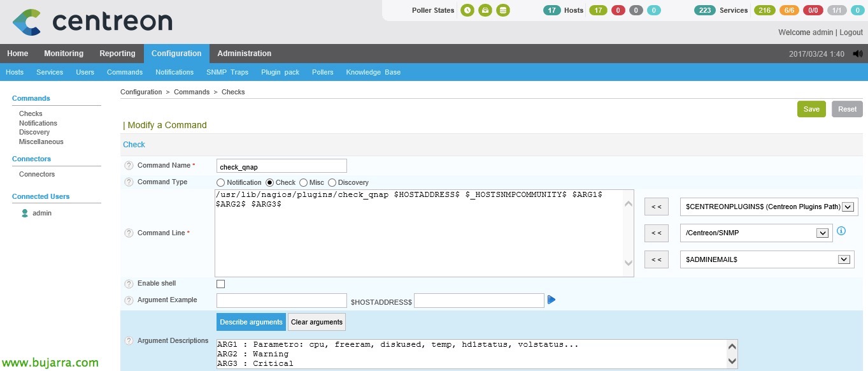The height and width of the screenshot is (371, 868).
Task: Click the blue Hosts pending badge
Action: 655,10
